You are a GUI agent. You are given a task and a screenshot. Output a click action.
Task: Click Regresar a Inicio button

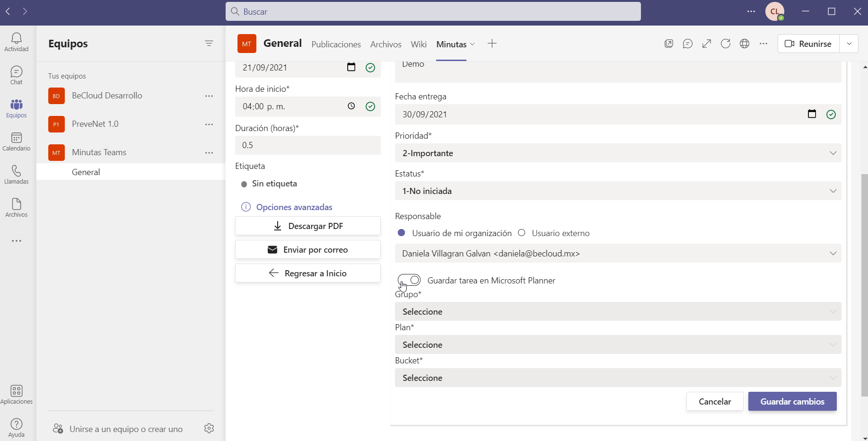[x=308, y=273]
